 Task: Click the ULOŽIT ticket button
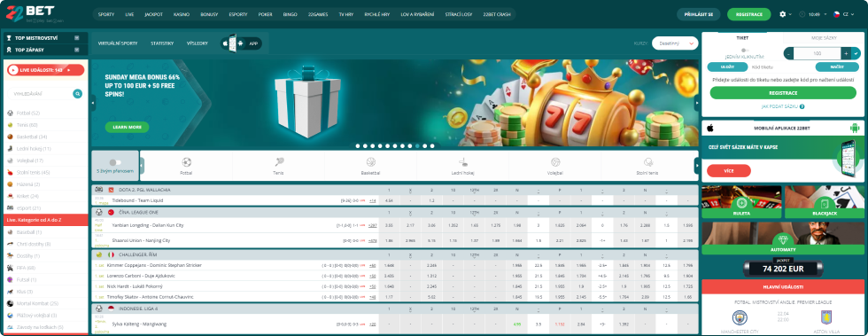[x=727, y=66]
